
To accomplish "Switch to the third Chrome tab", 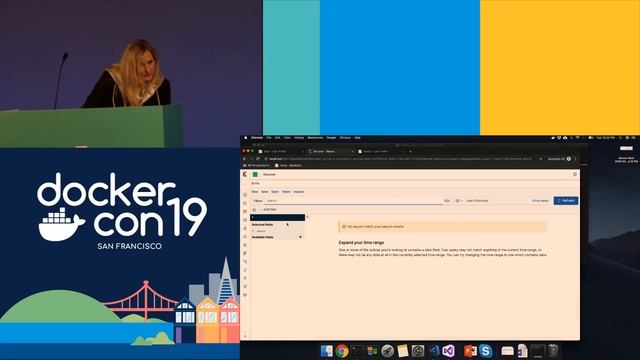I will pyautogui.click(x=380, y=151).
